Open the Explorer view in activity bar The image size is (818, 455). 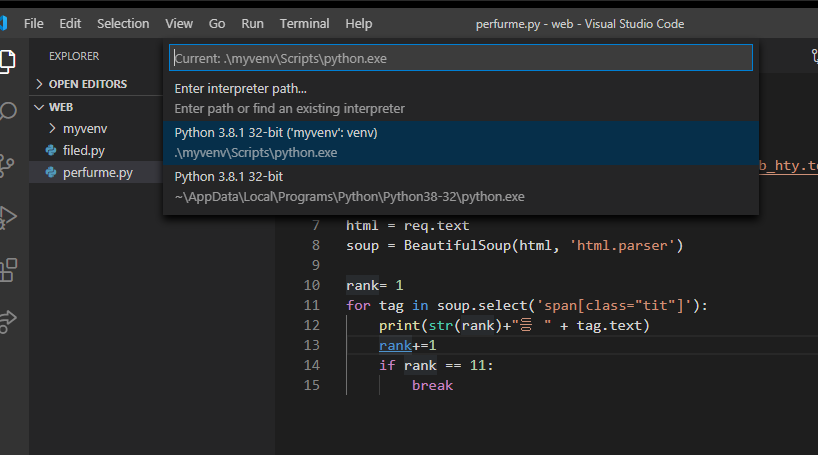[8, 61]
